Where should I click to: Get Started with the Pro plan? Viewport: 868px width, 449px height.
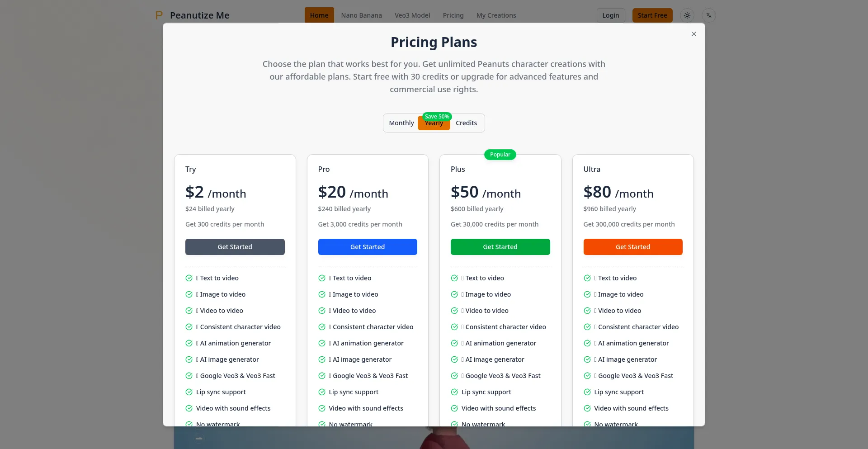(367, 247)
